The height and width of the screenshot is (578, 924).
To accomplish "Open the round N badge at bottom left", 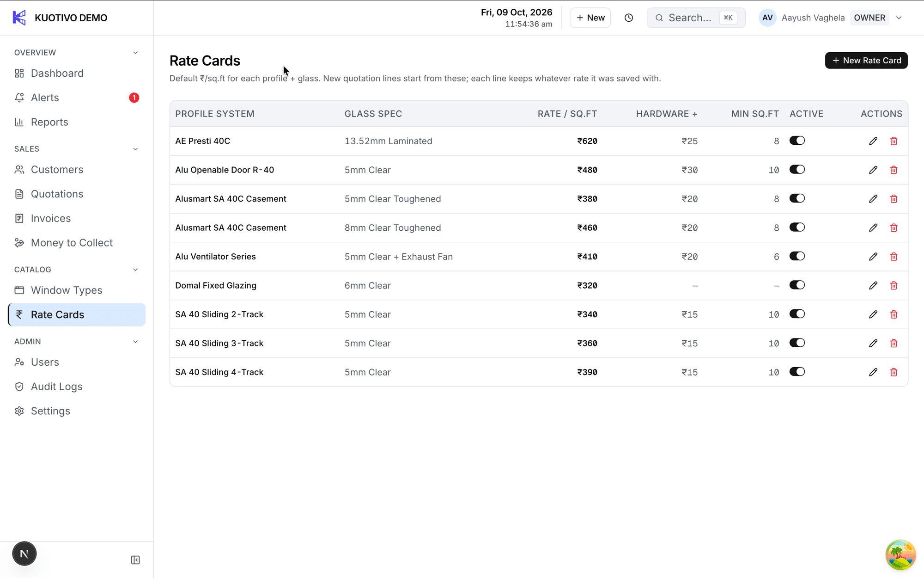I will (24, 553).
